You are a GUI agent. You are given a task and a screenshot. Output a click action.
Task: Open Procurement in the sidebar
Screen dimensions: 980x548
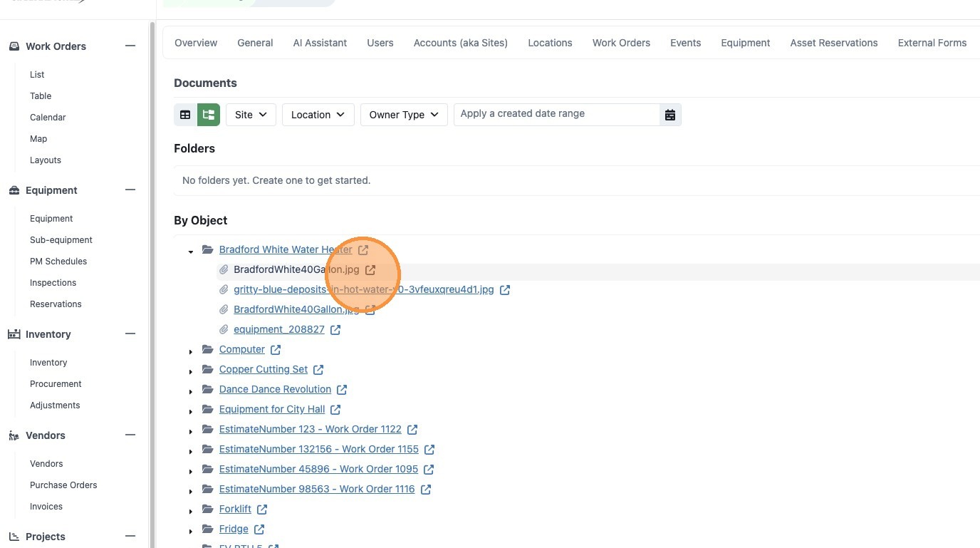56,384
